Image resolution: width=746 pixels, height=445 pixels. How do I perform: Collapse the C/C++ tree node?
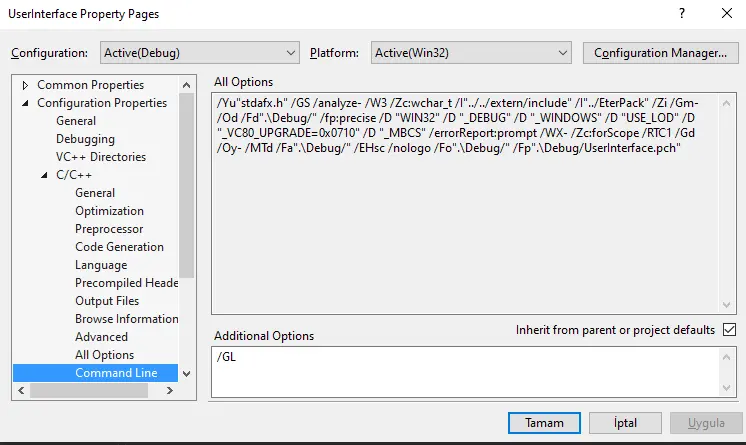click(x=44, y=175)
